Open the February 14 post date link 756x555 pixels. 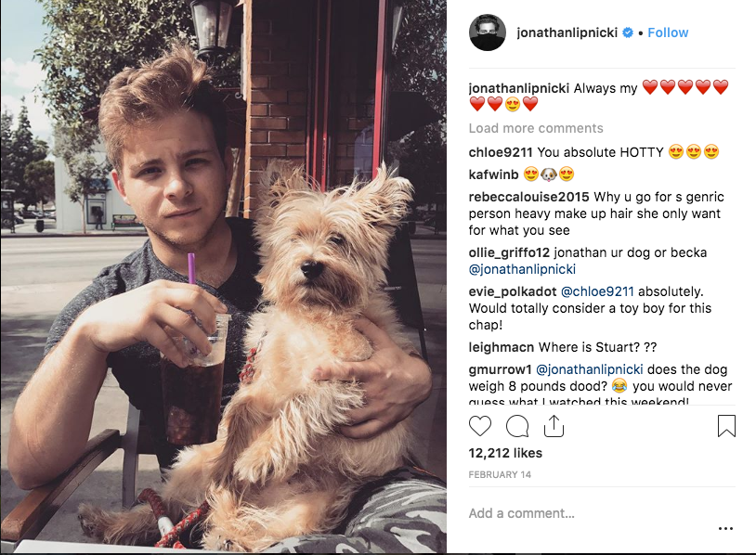500,474
